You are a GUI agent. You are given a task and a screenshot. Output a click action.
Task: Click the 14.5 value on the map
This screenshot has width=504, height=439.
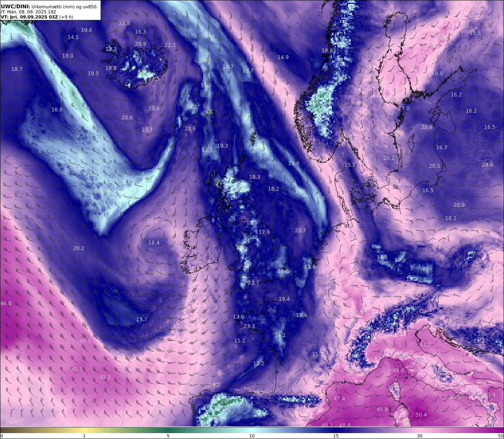[73, 37]
